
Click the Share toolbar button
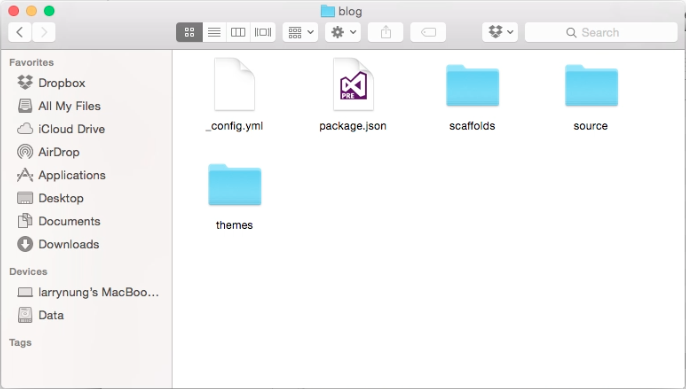[x=385, y=32]
